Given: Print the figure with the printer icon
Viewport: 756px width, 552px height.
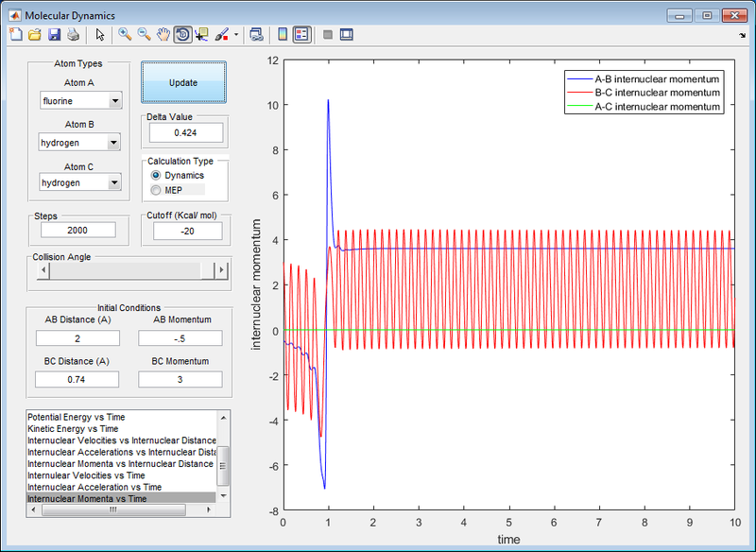Looking at the screenshot, I should coord(73,34).
